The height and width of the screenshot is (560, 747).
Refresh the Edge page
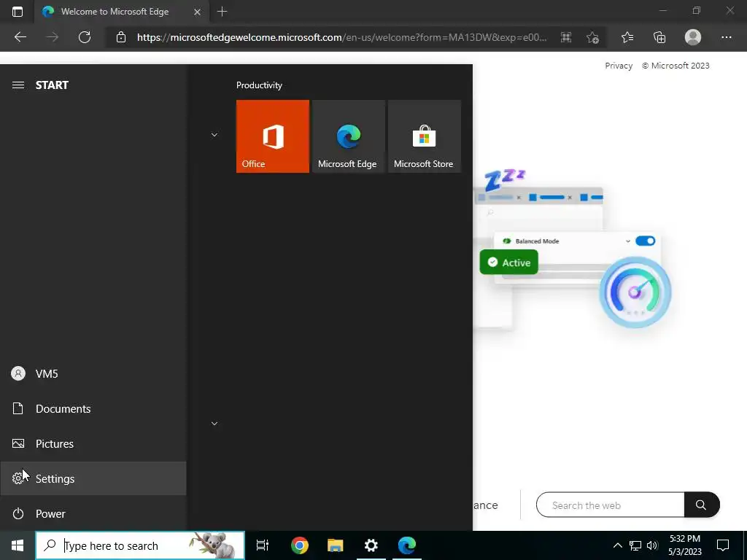coord(85,37)
